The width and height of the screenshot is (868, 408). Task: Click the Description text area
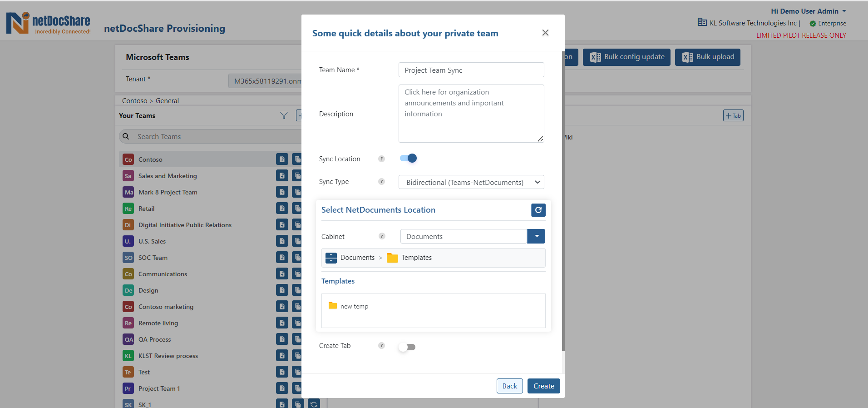(471, 114)
